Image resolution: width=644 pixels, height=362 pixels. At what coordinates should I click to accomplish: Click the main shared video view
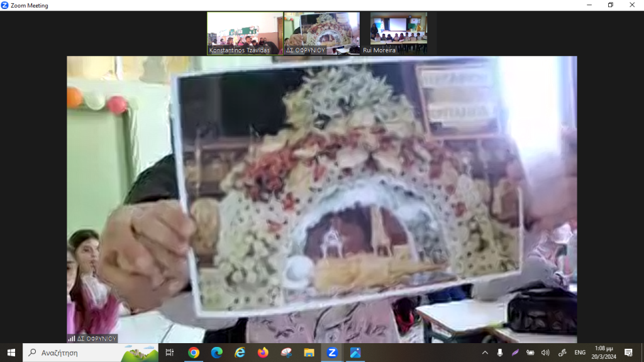pos(322,199)
